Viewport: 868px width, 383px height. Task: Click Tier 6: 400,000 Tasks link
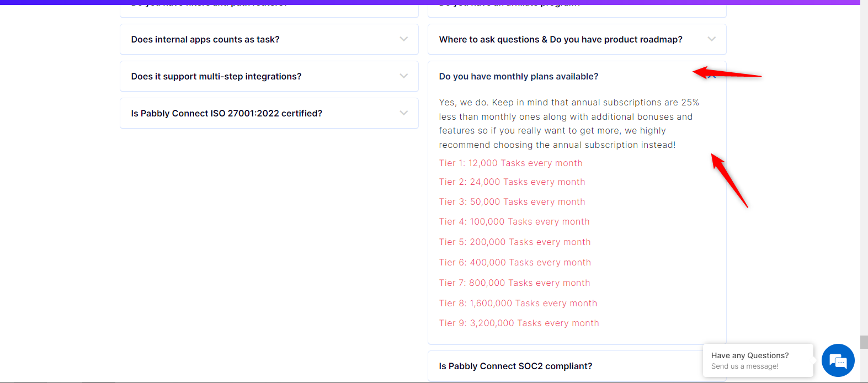pos(515,263)
